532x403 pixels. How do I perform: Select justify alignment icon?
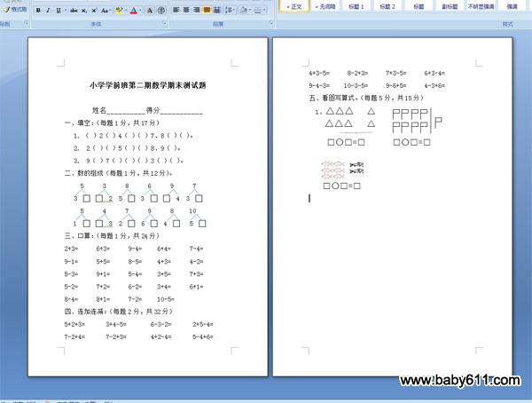click(207, 11)
